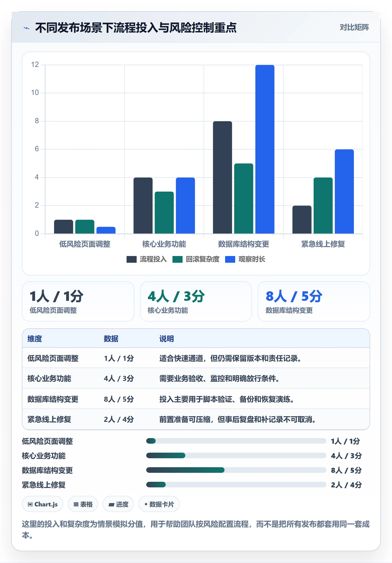Click the 观察时长 legend label
Image resolution: width=392 pixels, height=563 pixels.
click(x=252, y=259)
